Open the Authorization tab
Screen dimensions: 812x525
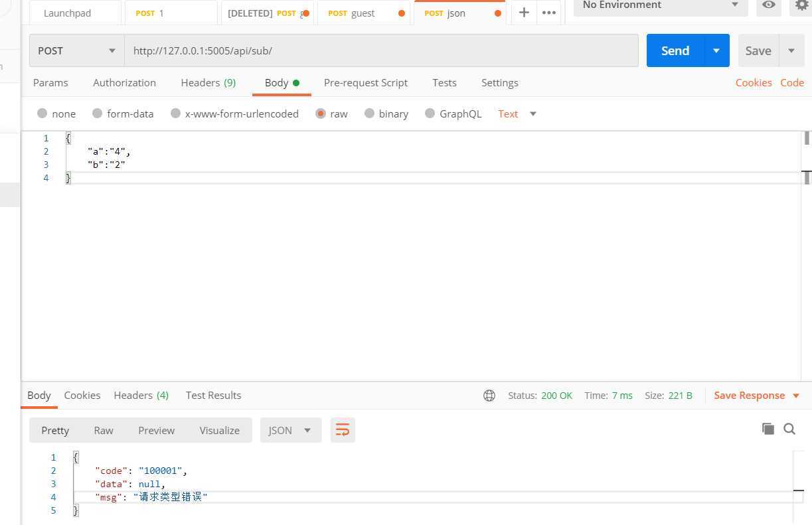tap(124, 83)
